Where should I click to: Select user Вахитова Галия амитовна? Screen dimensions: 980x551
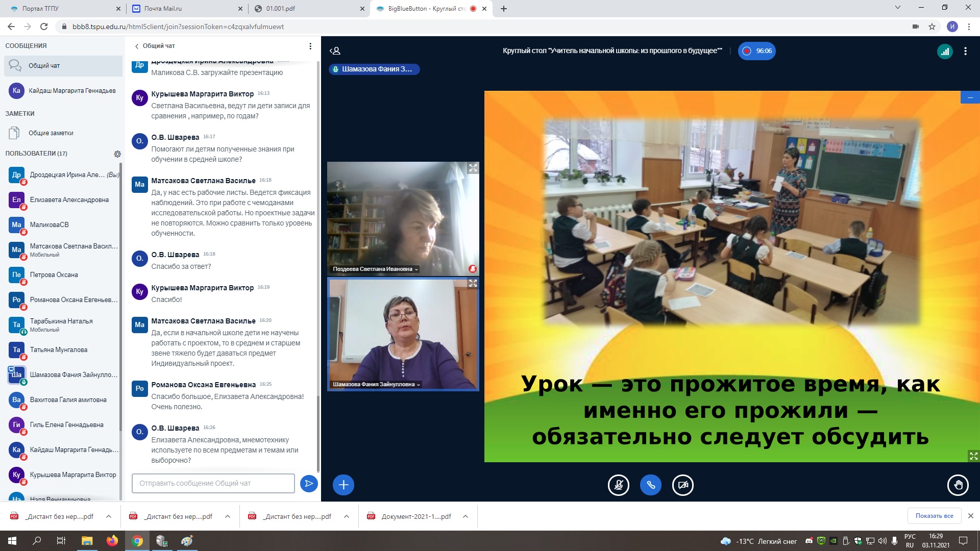pyautogui.click(x=63, y=400)
